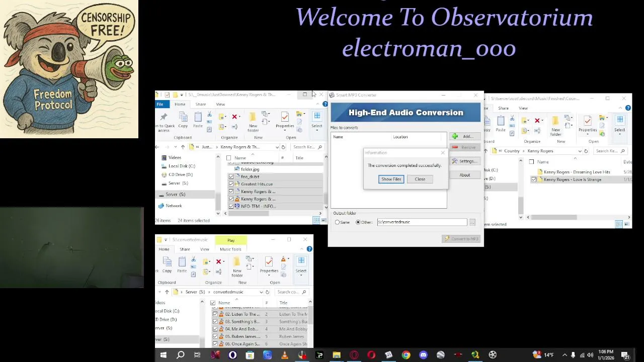The width and height of the screenshot is (644, 362).
Task: Toggle the foo_dr.txt checkbox
Action: click(x=231, y=177)
